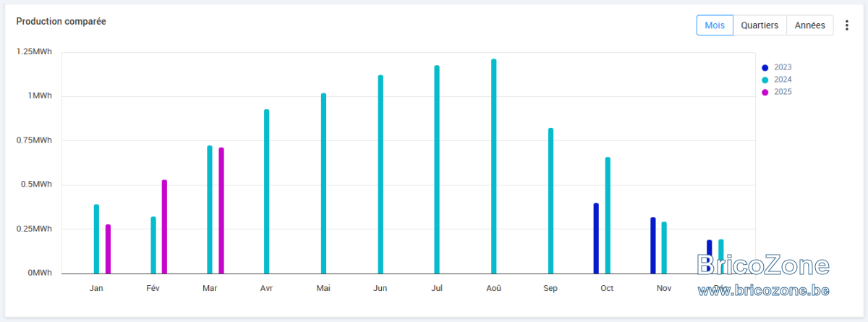Click the magenta 2025 legend dot

[765, 92]
